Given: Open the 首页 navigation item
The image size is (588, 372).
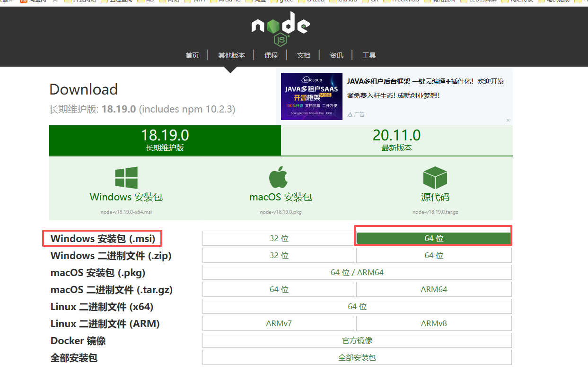Looking at the screenshot, I should pos(192,55).
